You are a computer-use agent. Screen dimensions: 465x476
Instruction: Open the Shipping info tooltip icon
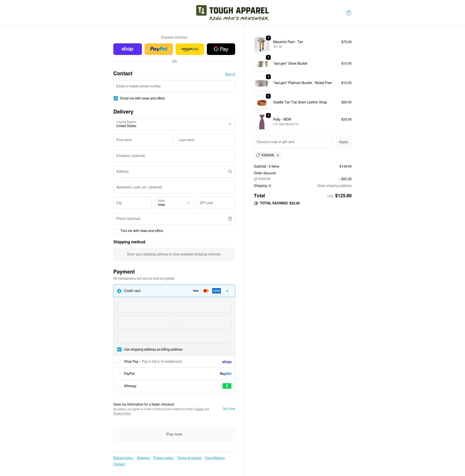[x=270, y=186]
